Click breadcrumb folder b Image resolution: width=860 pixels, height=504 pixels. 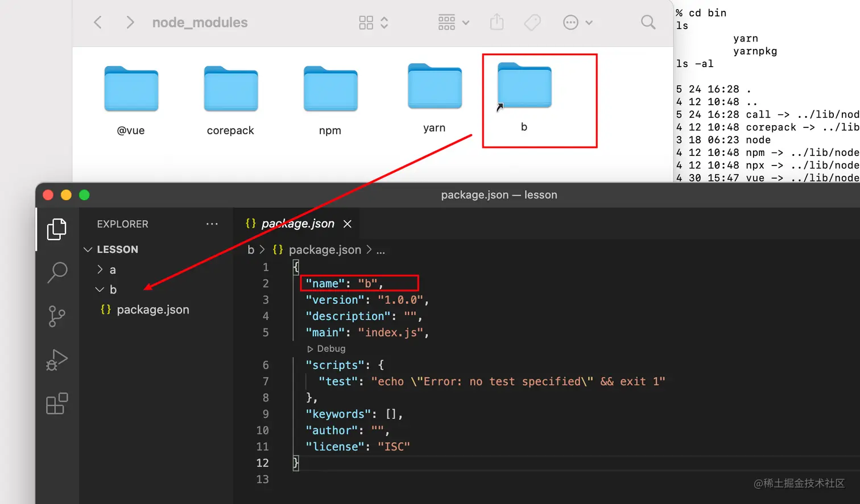[251, 250]
